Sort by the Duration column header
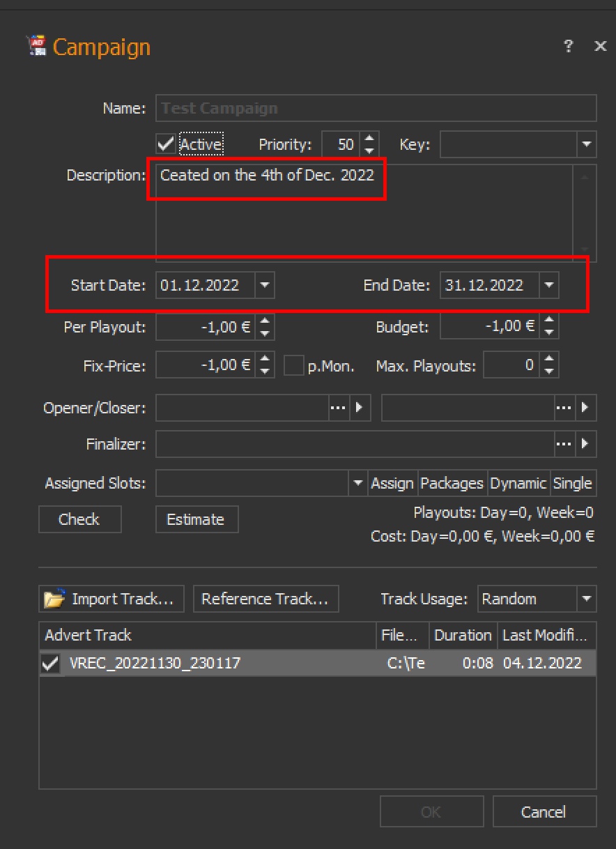The width and height of the screenshot is (616, 849). click(x=461, y=635)
